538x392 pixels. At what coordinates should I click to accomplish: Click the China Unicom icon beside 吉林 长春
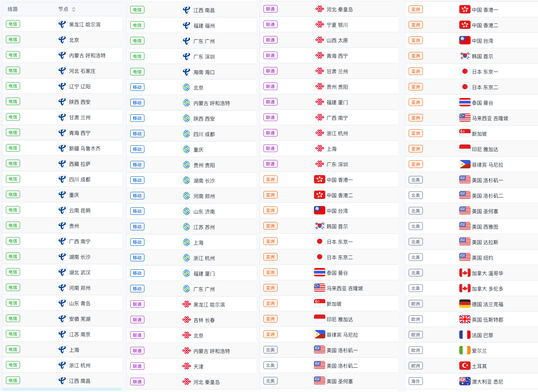coord(186,320)
